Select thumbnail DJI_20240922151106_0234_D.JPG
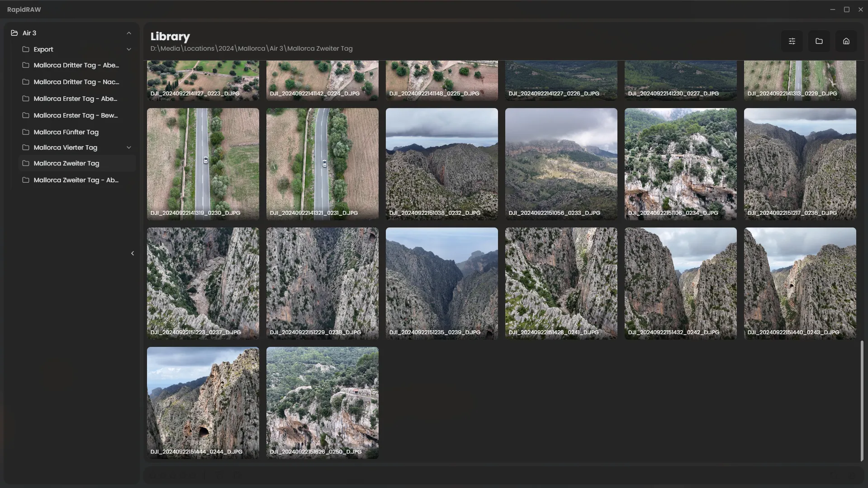Viewport: 868px width, 488px height. click(x=680, y=164)
